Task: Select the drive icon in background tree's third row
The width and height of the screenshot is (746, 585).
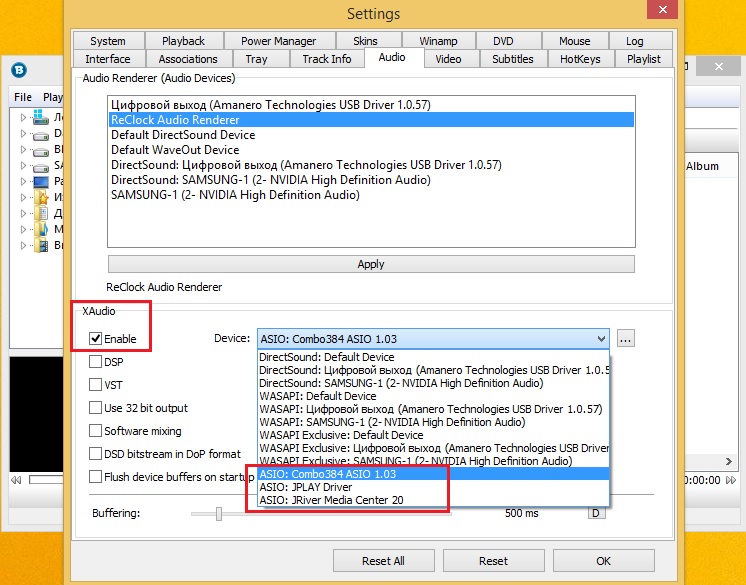Action: [x=41, y=152]
